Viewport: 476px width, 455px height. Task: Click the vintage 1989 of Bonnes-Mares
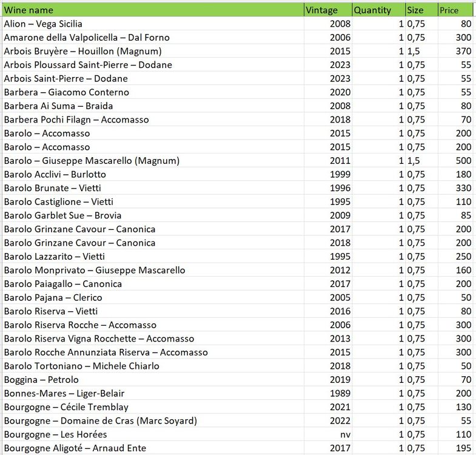340,393
